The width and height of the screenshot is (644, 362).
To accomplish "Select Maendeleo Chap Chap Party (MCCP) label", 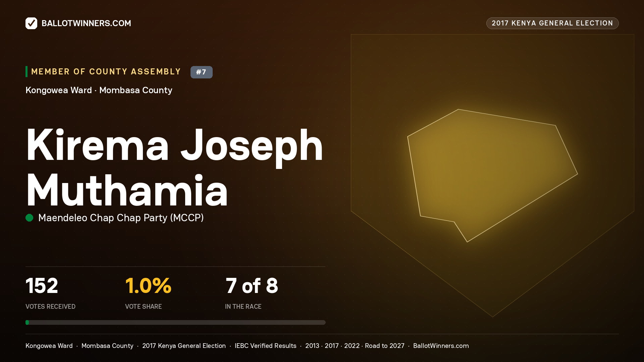I will [121, 218].
